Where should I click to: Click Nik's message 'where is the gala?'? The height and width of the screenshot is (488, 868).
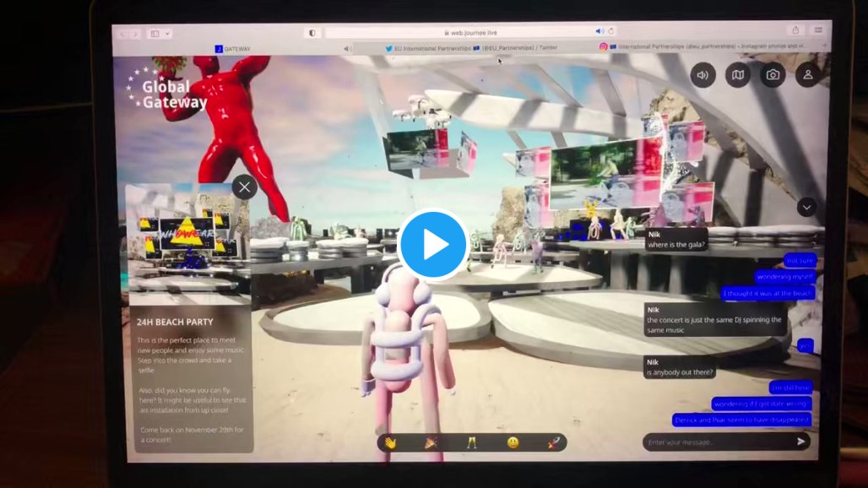click(x=676, y=240)
